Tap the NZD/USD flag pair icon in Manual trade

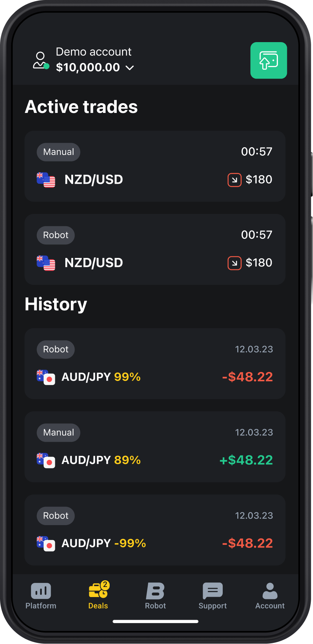[46, 180]
